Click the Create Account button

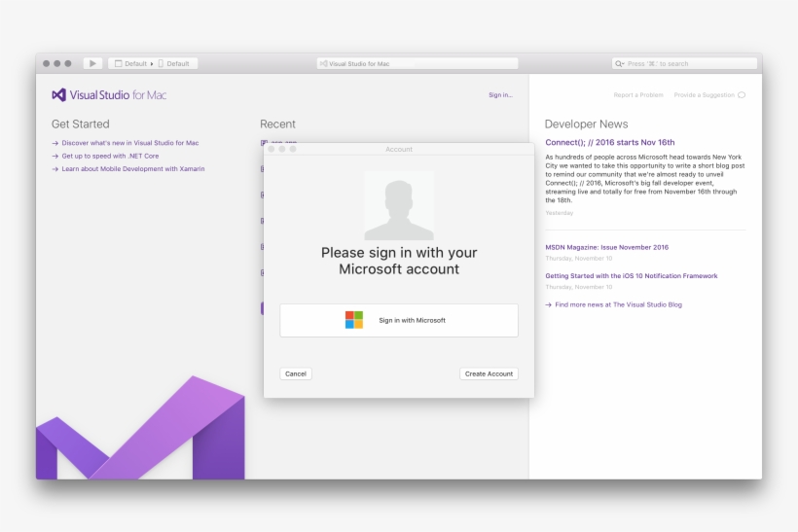489,373
